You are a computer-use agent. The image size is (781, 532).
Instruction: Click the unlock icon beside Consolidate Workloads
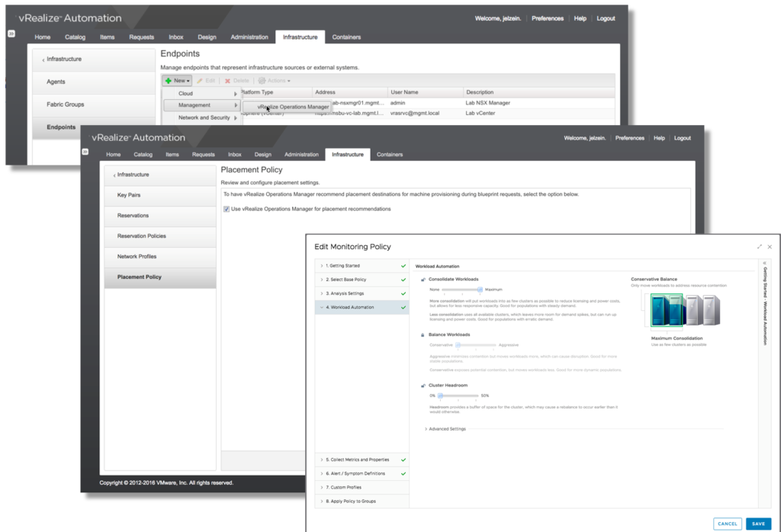tap(423, 279)
